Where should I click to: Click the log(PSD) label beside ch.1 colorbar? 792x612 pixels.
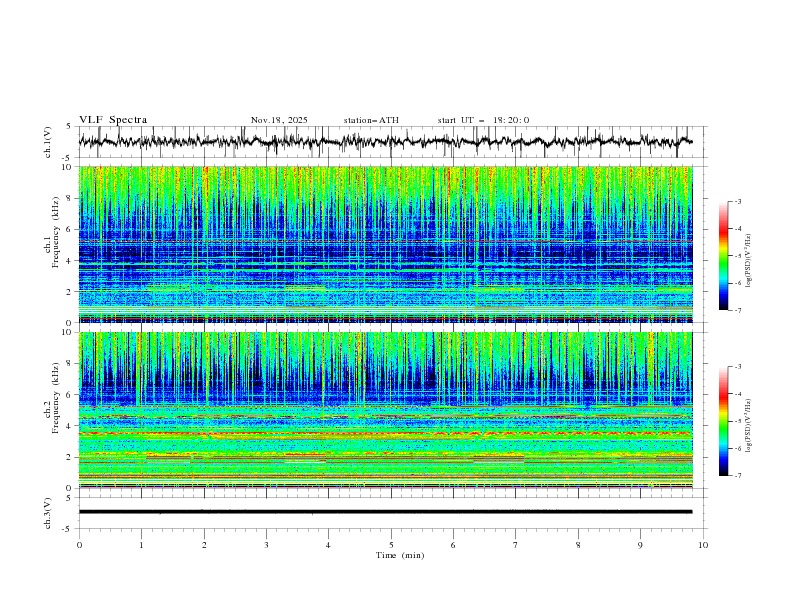point(749,261)
